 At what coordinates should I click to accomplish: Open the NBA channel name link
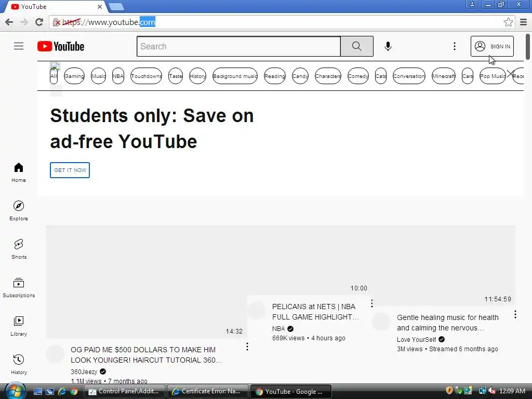(278, 329)
